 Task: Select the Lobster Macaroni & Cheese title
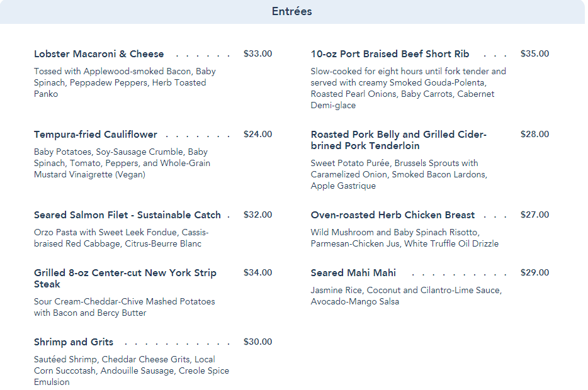(99, 54)
